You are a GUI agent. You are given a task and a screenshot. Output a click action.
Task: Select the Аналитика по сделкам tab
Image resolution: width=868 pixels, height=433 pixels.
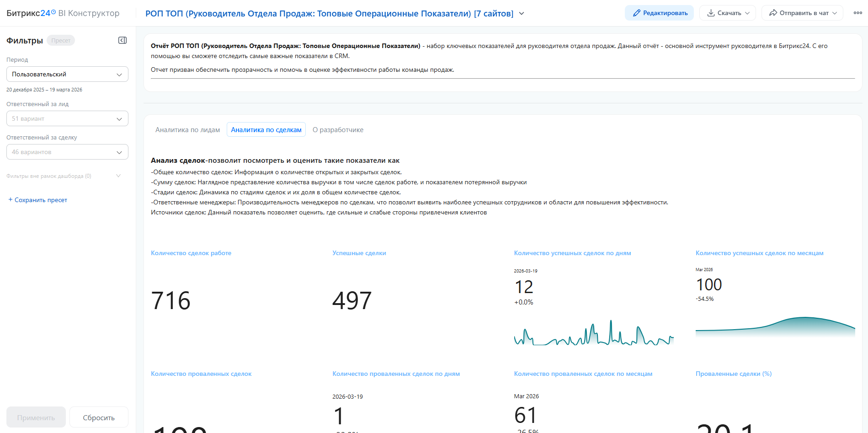tap(266, 130)
